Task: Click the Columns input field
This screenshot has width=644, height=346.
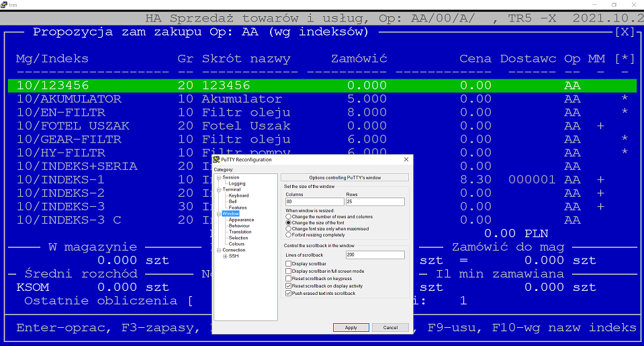Action: [314, 202]
